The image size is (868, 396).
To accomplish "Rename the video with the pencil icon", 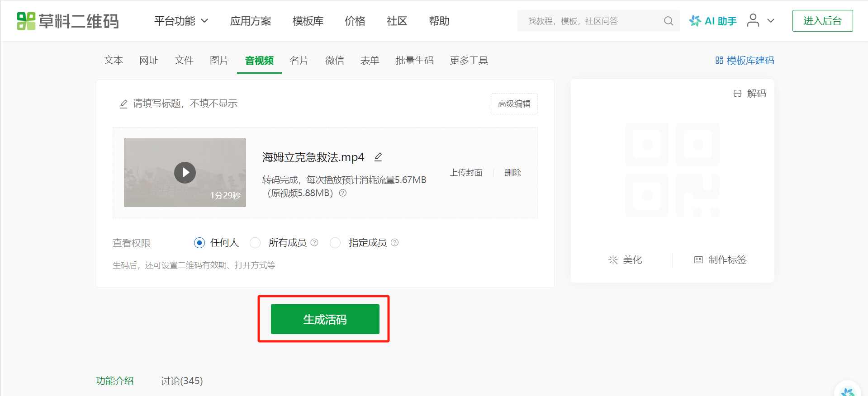I will point(378,157).
